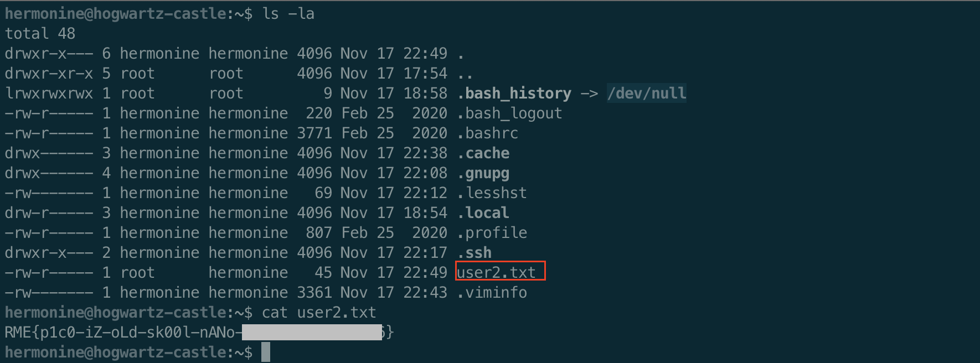Click the .bashrc file name
Image resolution: width=980 pixels, height=363 pixels.
488,133
